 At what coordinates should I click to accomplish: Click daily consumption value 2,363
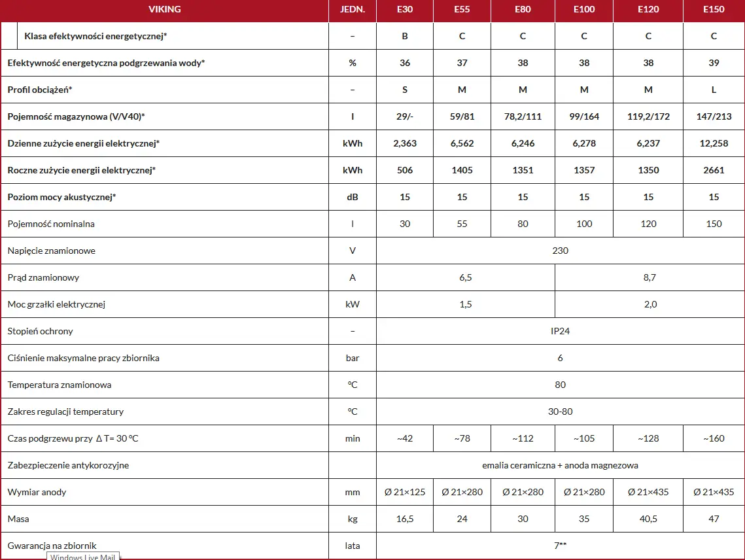tap(405, 143)
